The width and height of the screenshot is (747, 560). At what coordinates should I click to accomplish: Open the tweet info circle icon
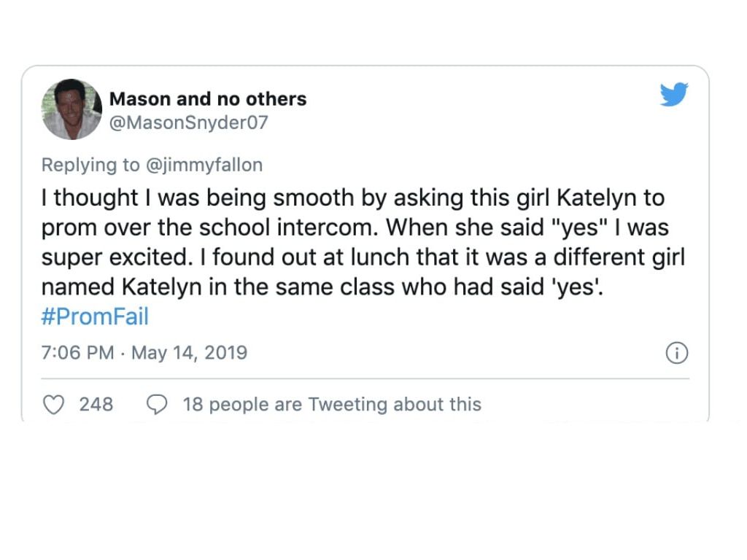click(677, 354)
